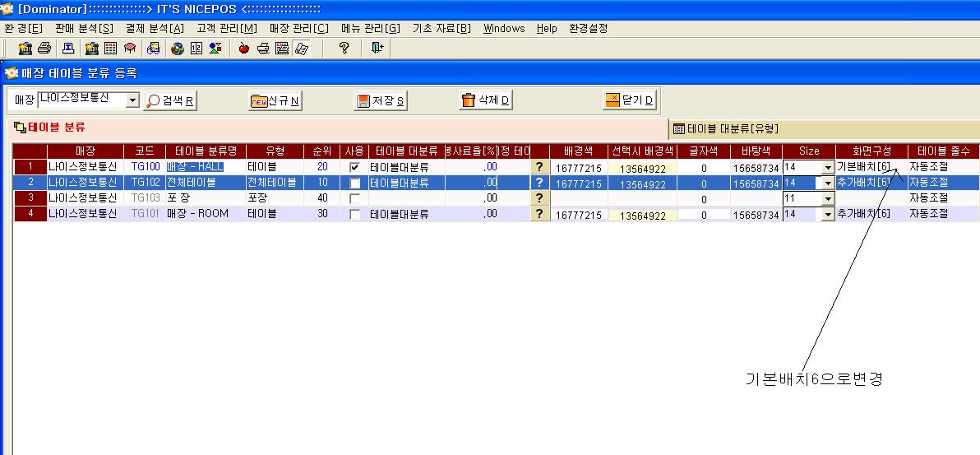Click the store icon beside the red grid icon
The width and height of the screenshot is (980, 455).
[x=92, y=49]
